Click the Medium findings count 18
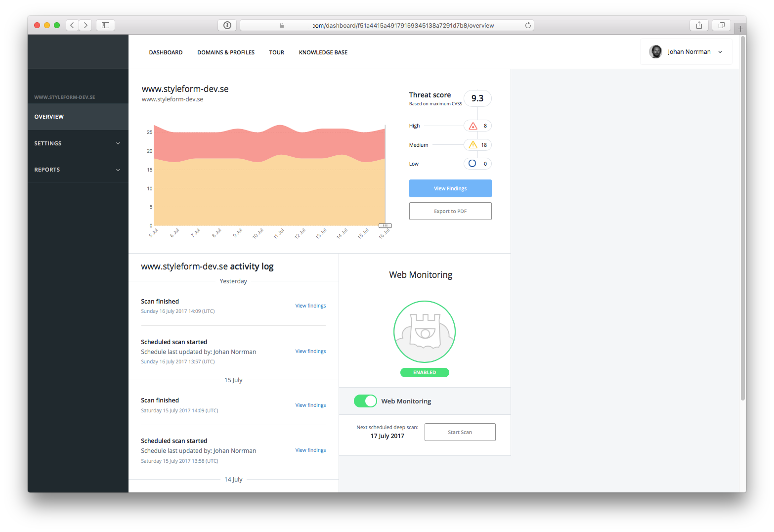This screenshot has height=532, width=774. tap(484, 145)
